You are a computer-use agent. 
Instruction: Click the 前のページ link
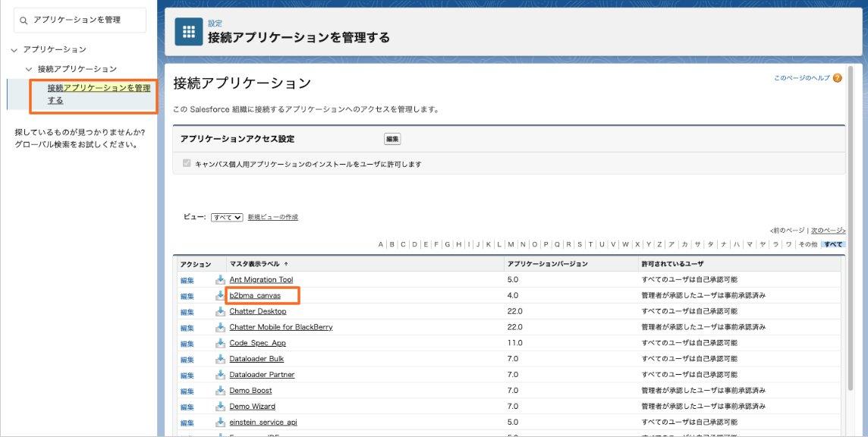click(x=788, y=231)
